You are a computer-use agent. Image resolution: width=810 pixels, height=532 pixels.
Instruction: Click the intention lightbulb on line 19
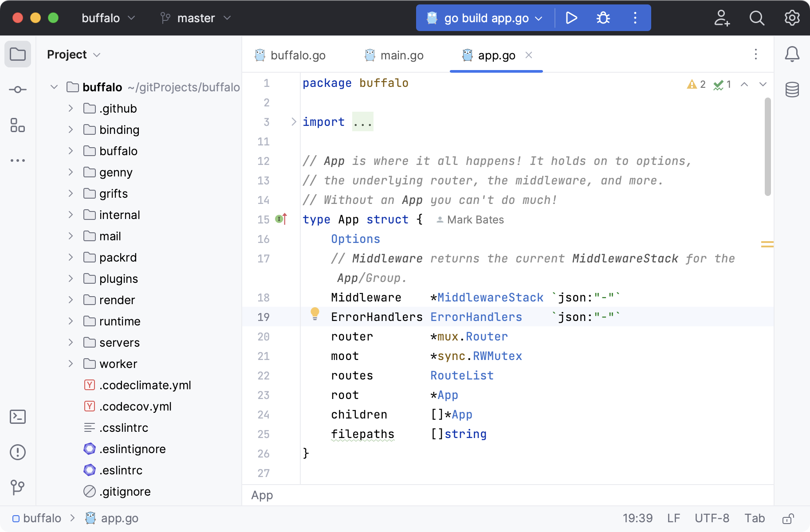[x=315, y=314]
